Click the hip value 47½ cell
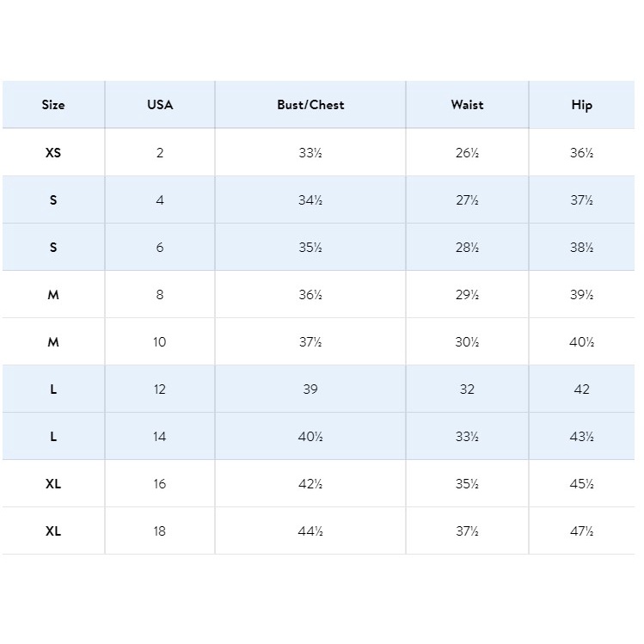Screen dimensions: 644x644 [x=582, y=531]
